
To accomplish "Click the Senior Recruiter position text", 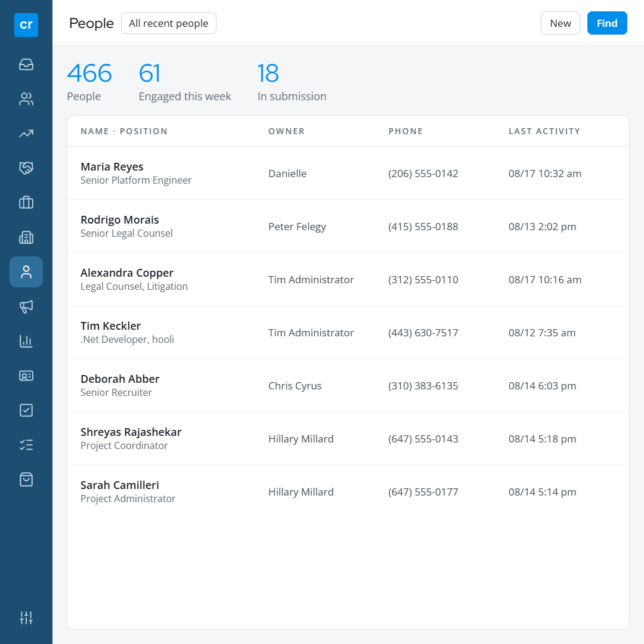I will pos(116,392).
